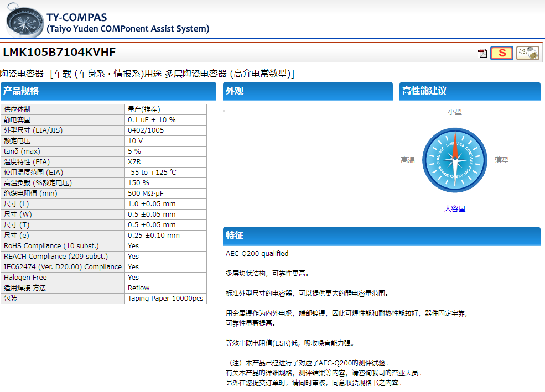Viewport: 545px width, 392px height.
Task: Click the 额定电压 row label
Action: (x=17, y=141)
